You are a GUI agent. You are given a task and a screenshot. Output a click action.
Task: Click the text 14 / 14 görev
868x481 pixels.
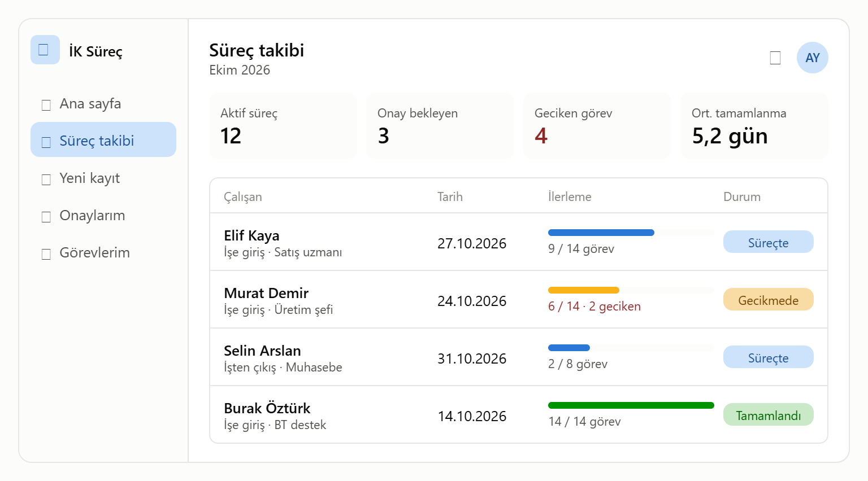pos(584,422)
